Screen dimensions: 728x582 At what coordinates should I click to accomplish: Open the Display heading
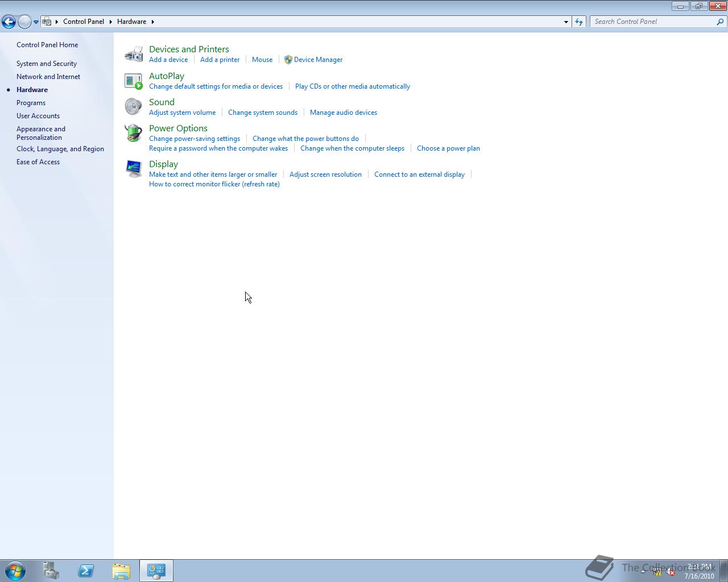tap(163, 164)
